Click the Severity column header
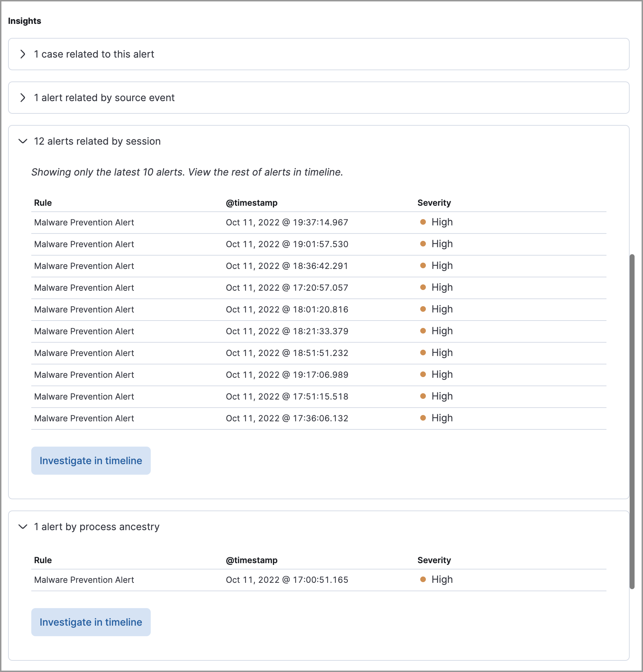Image resolution: width=643 pixels, height=672 pixels. click(x=434, y=203)
